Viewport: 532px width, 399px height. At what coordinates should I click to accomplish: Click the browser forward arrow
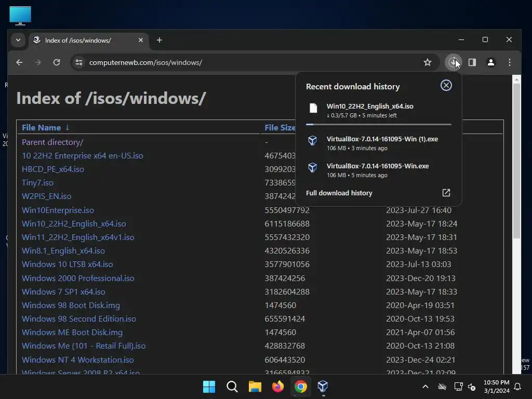pos(37,62)
